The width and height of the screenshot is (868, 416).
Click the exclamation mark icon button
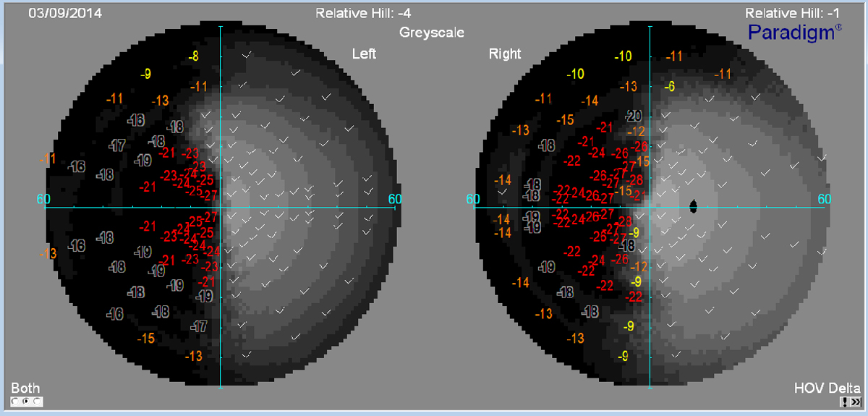845,402
